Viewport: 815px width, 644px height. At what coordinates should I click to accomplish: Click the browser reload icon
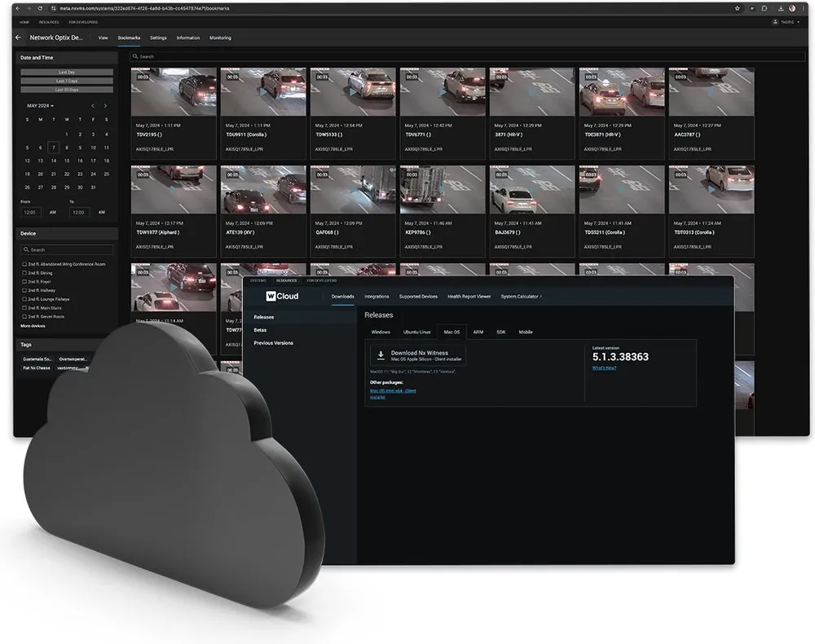40,8
